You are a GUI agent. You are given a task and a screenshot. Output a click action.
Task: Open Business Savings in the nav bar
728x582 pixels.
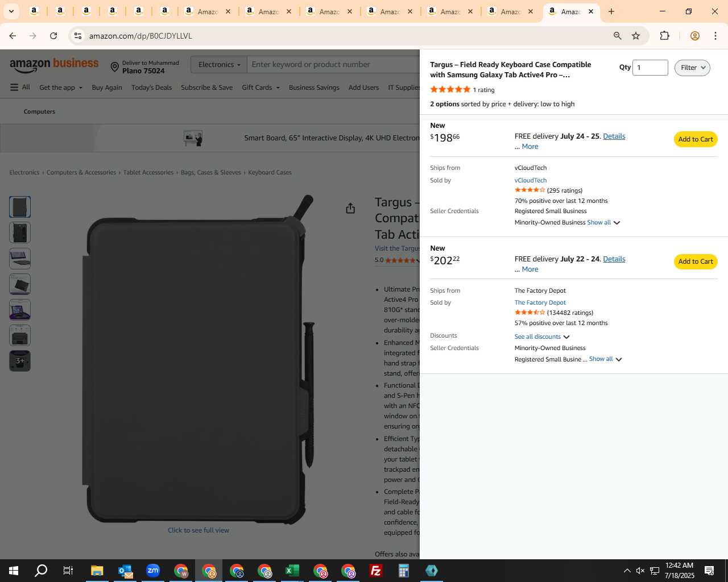[314, 88]
